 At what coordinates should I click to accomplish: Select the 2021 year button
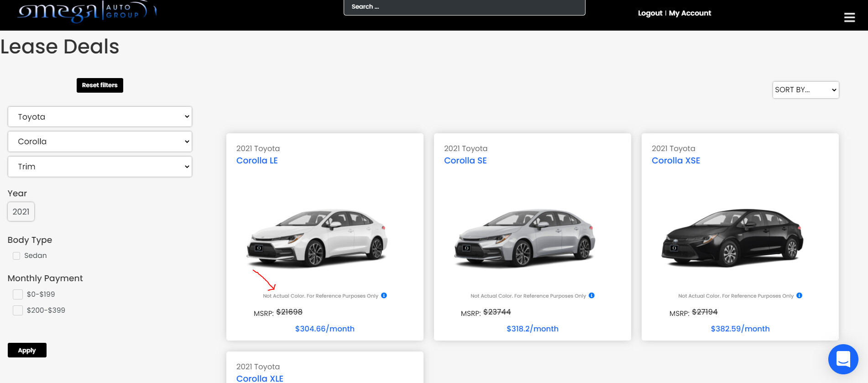(21, 212)
